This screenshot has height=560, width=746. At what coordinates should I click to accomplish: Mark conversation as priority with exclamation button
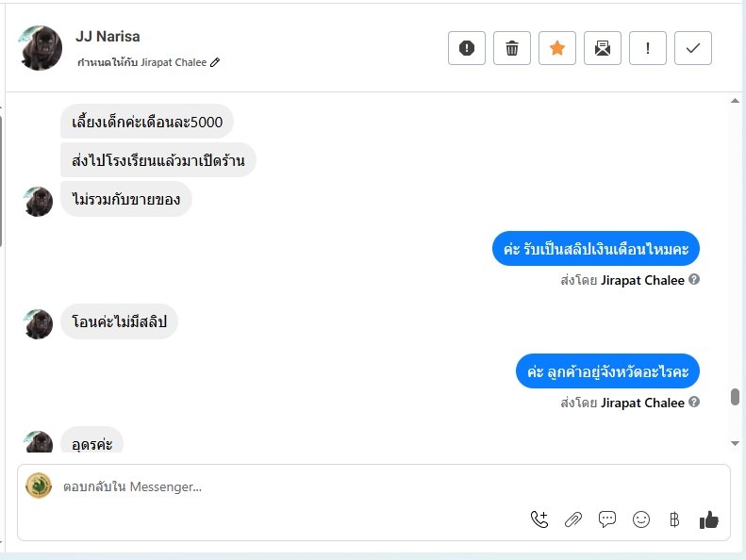coord(648,48)
